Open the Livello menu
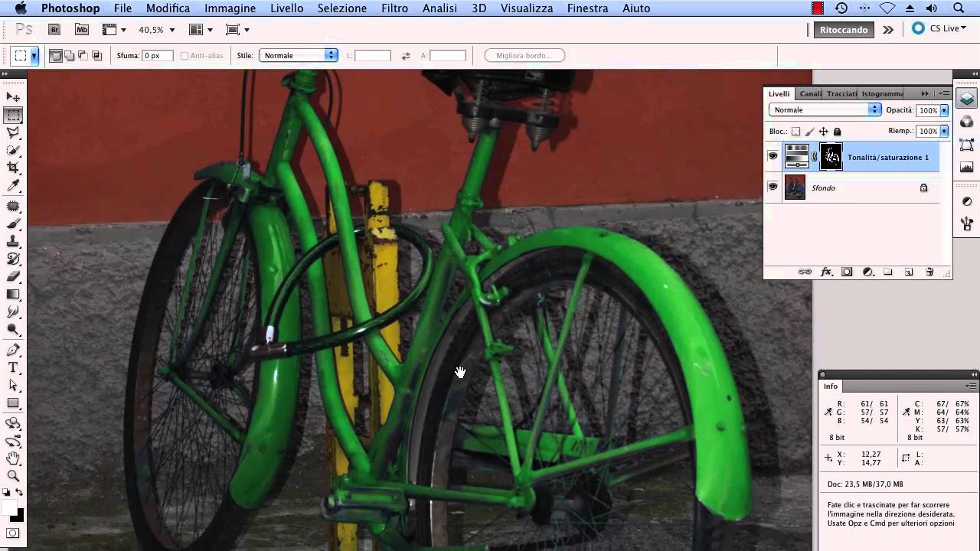Viewport: 980px width, 551px height. click(x=286, y=8)
